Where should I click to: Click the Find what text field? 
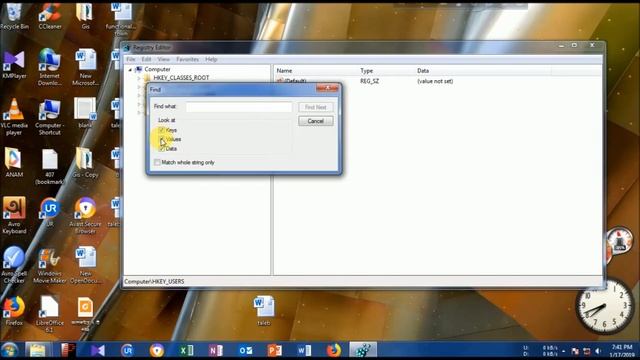tap(239, 107)
